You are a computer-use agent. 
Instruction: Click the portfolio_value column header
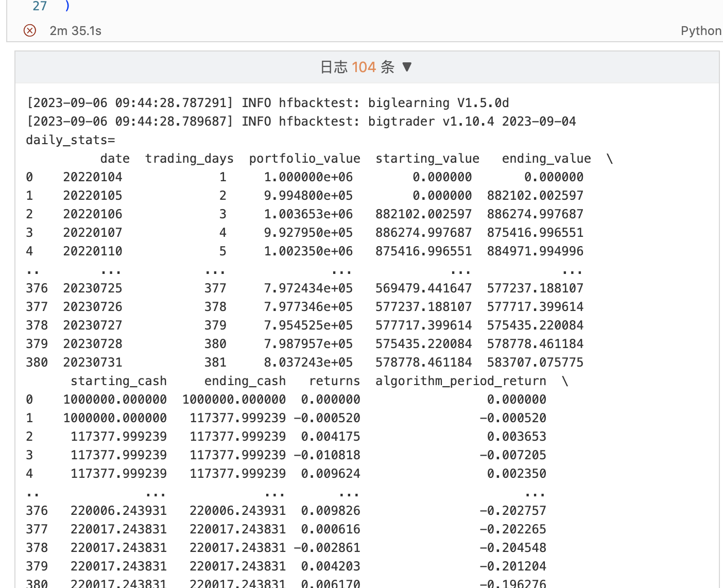pos(304,159)
